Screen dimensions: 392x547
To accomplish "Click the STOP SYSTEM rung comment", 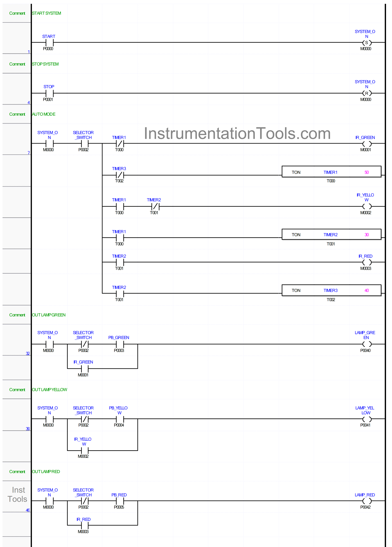I will 45,64.
